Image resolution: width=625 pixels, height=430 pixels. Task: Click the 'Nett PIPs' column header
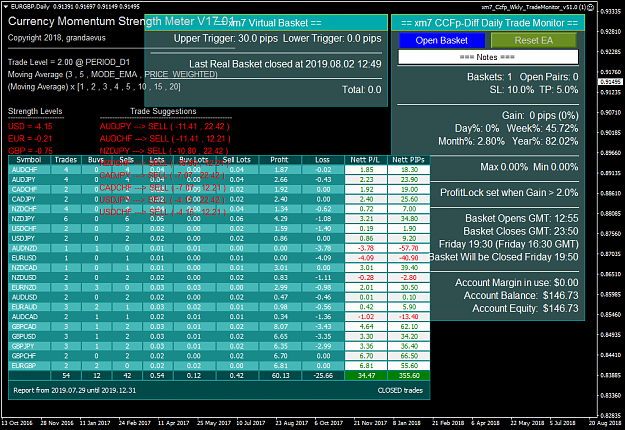[x=408, y=160]
